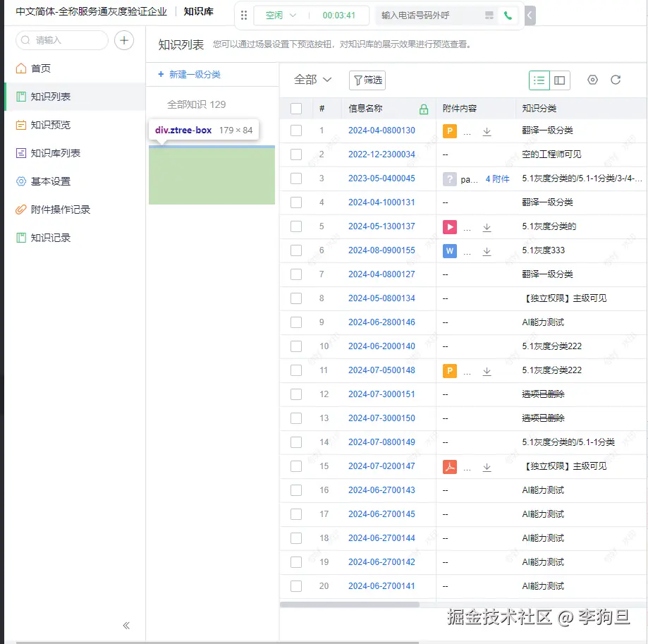The width and height of the screenshot is (648, 644).
Task: Click the green phone call icon
Action: 508,16
